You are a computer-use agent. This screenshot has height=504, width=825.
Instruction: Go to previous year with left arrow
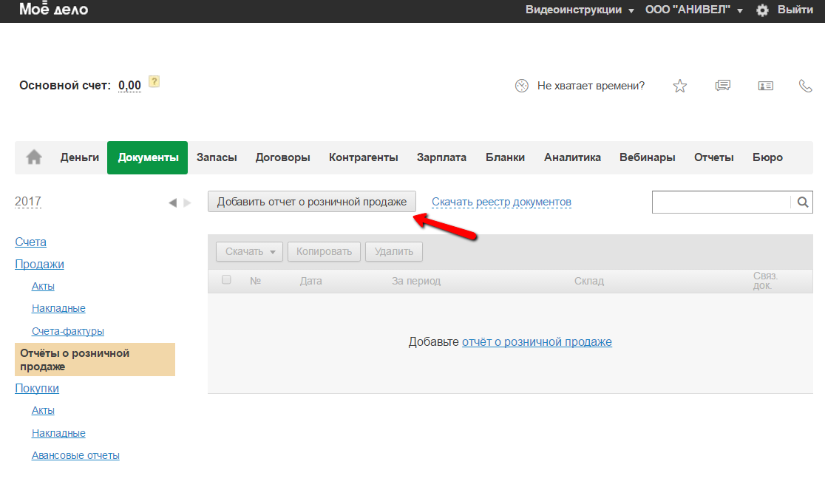point(172,202)
